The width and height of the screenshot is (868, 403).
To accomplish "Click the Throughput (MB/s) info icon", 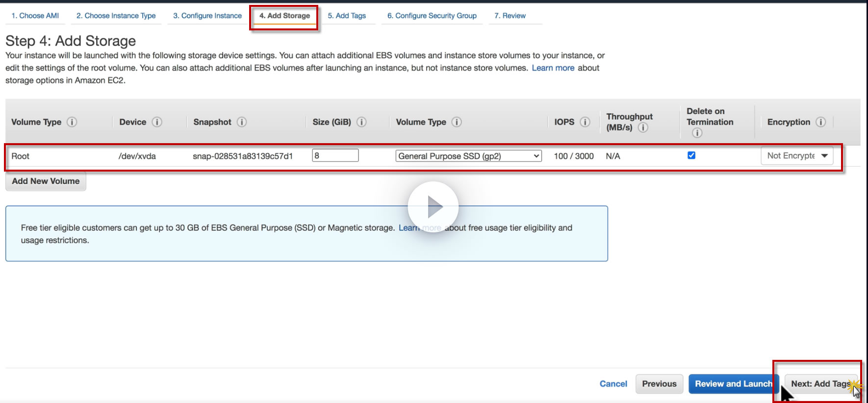I will coord(643,127).
